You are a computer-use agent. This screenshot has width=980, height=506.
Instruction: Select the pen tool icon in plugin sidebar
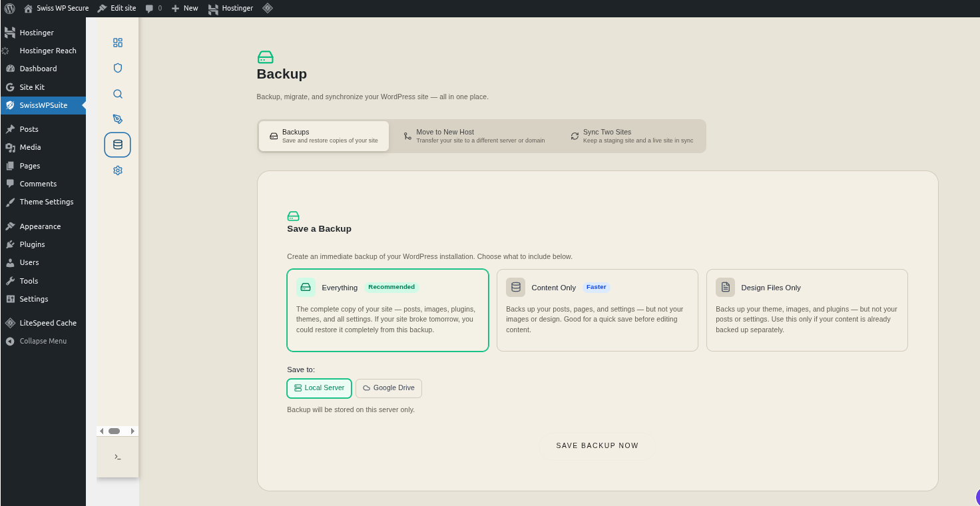pos(118,119)
